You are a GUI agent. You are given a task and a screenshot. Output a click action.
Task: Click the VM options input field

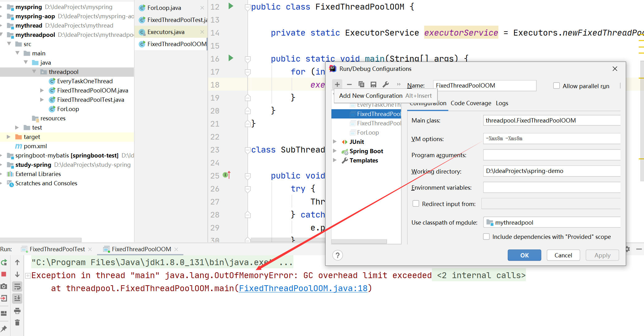551,139
